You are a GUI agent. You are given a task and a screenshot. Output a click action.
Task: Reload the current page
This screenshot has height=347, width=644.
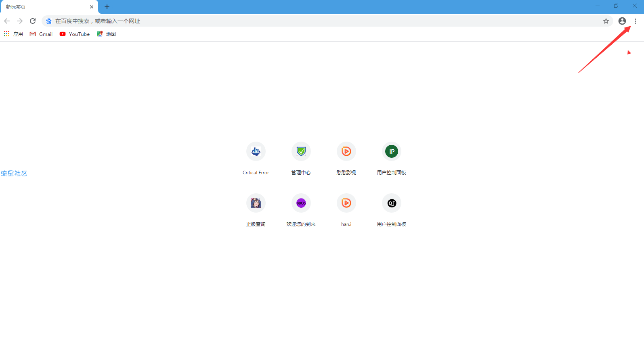pyautogui.click(x=33, y=21)
